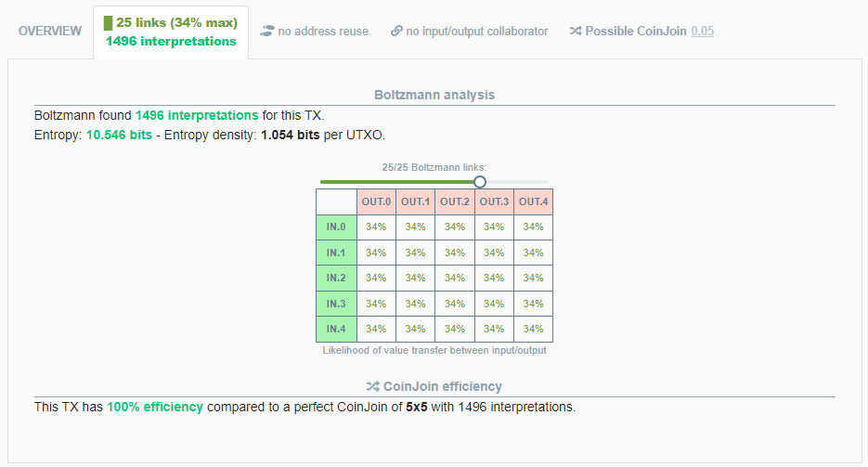Click the 0.05 CoinJoin score link
Screen dimensions: 868x467
(703, 31)
